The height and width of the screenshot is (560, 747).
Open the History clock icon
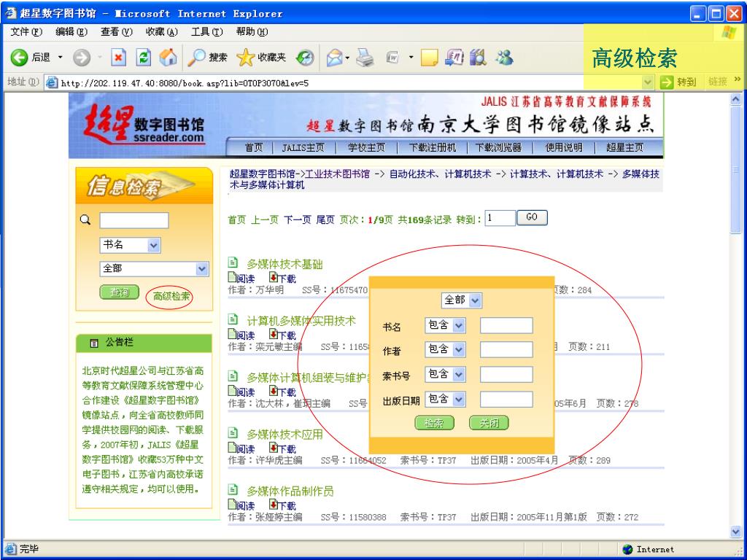(305, 58)
